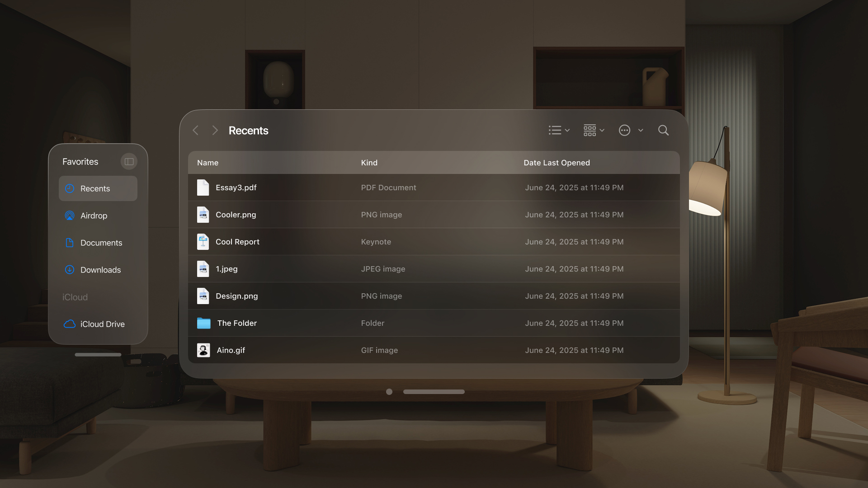Select the Cool Report Keynote file icon
The height and width of the screenshot is (488, 868).
point(203,242)
